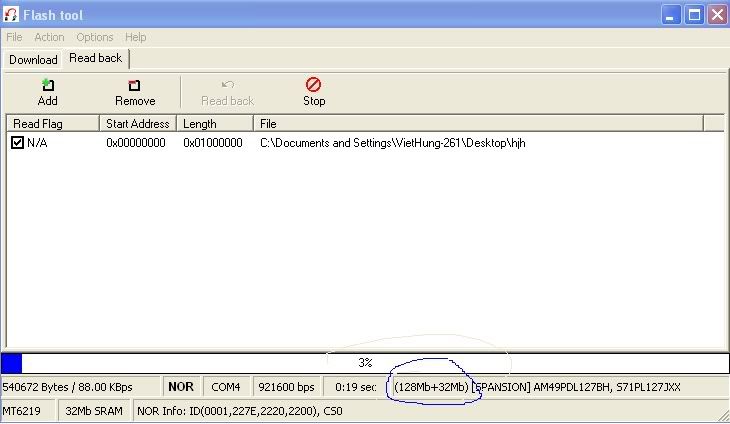The width and height of the screenshot is (730, 424).
Task: Click the 921600 bps baud rate entry
Action: [x=286, y=387]
